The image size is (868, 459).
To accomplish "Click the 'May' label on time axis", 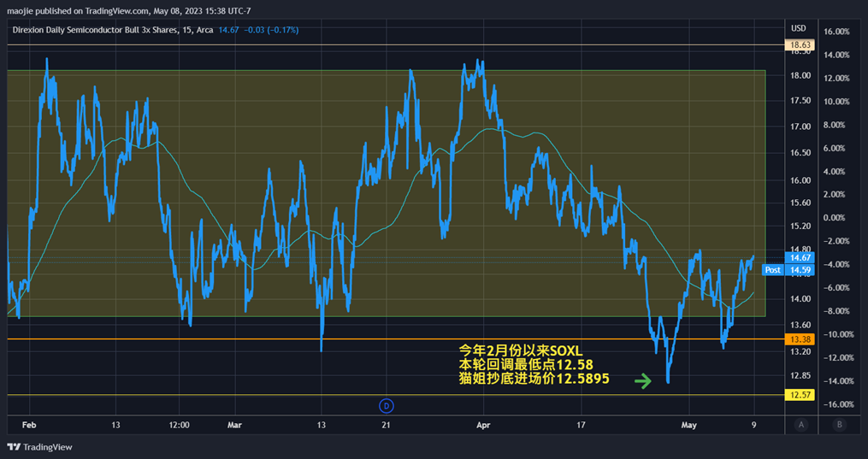I will click(x=688, y=426).
